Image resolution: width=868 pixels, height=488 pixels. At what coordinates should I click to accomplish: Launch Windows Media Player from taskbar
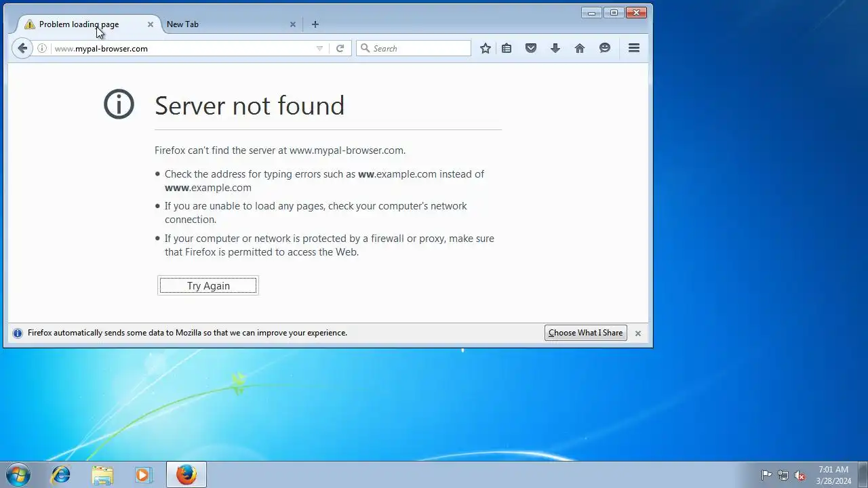pos(143,474)
